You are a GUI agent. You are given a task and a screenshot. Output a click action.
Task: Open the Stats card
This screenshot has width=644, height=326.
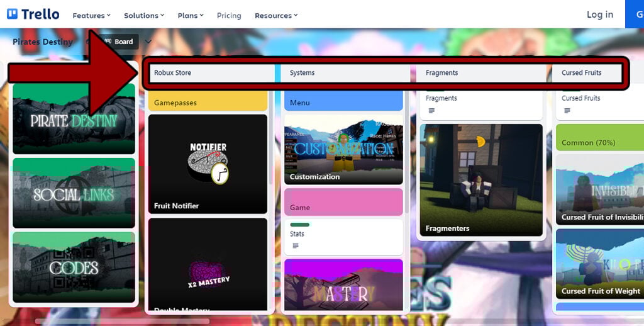[344, 237]
